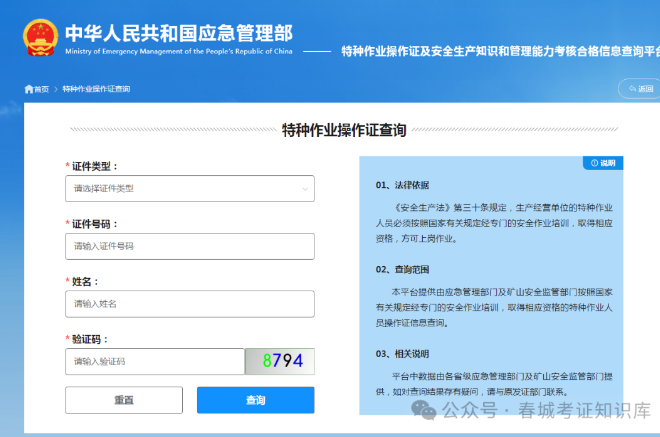
Task: Click the 03、相关说明 section heading
Action: (x=402, y=353)
